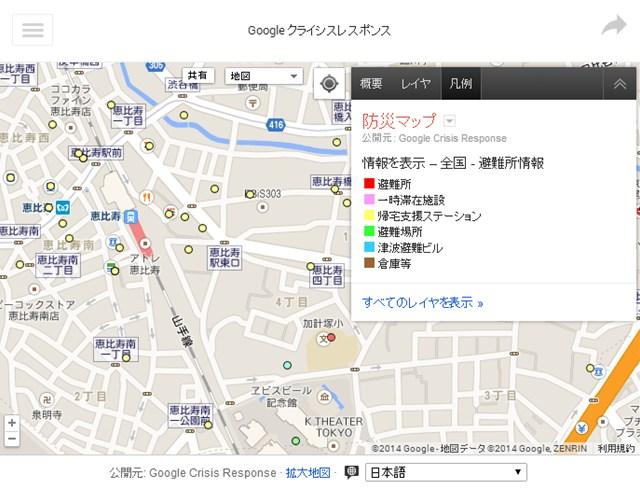Screen dimensions: 640x488
Task: Click the green 避難場所 legend swatch
Action: (369, 231)
